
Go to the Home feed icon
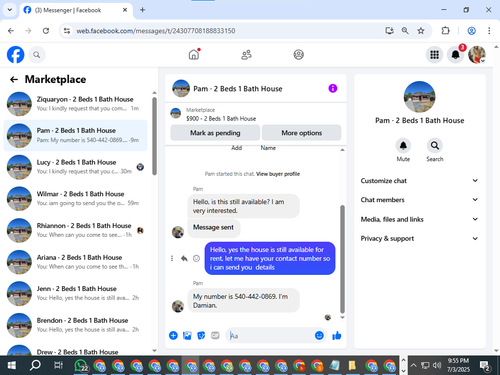194,54
